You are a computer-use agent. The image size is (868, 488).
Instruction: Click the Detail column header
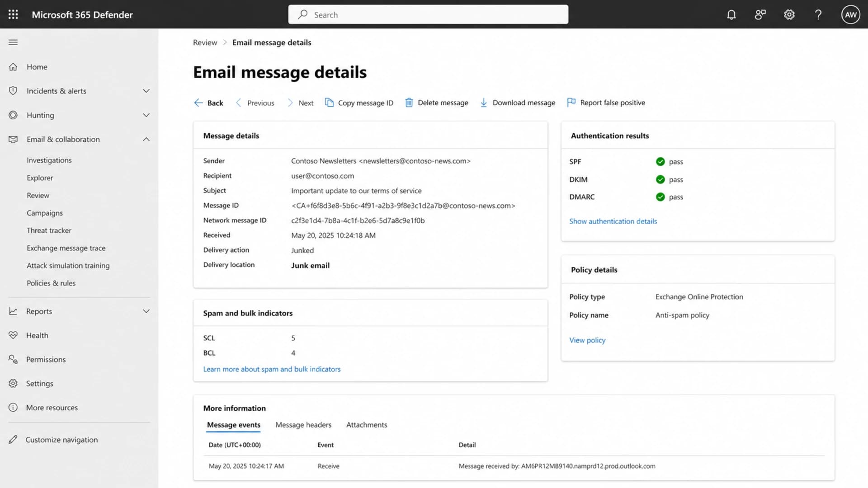coord(467,445)
